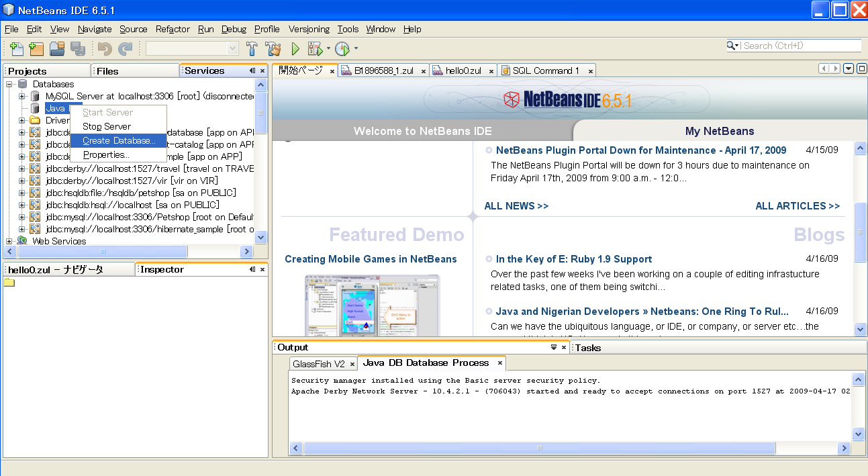Click the New Project toolbar icon
Viewport: 868px width, 476px height.
(x=36, y=48)
